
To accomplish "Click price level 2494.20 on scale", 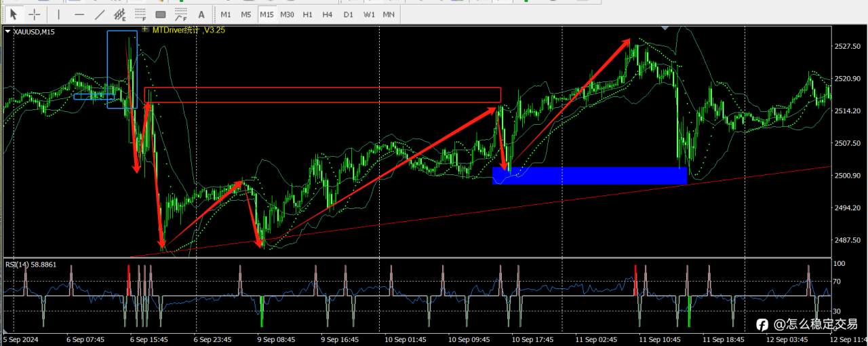I will click(x=849, y=208).
